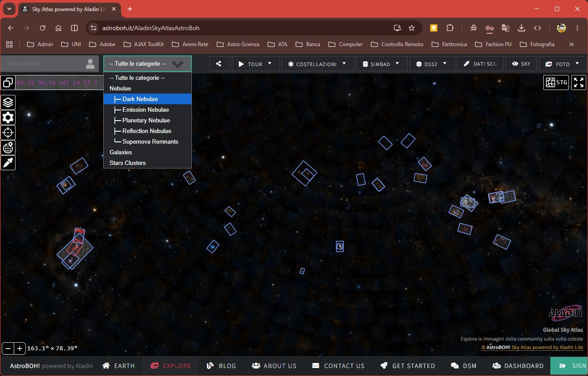Click the DATI SCI. button
Viewport: 588px width, 376px height.
pos(480,64)
